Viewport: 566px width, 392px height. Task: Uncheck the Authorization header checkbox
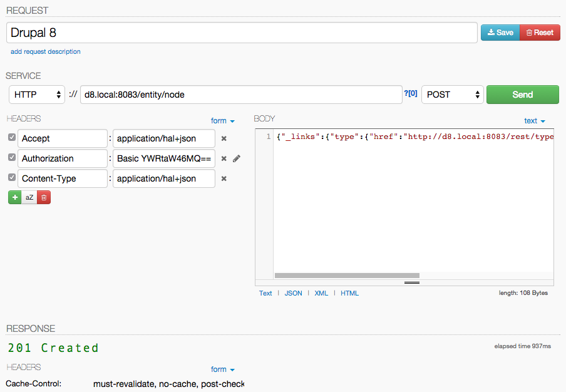tap(12, 157)
